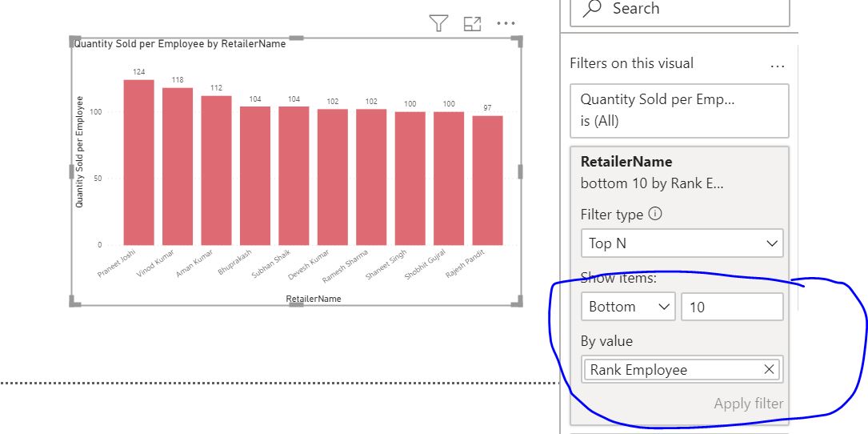Click the Show items: label
Screen dimensions: 868x434
click(x=618, y=278)
